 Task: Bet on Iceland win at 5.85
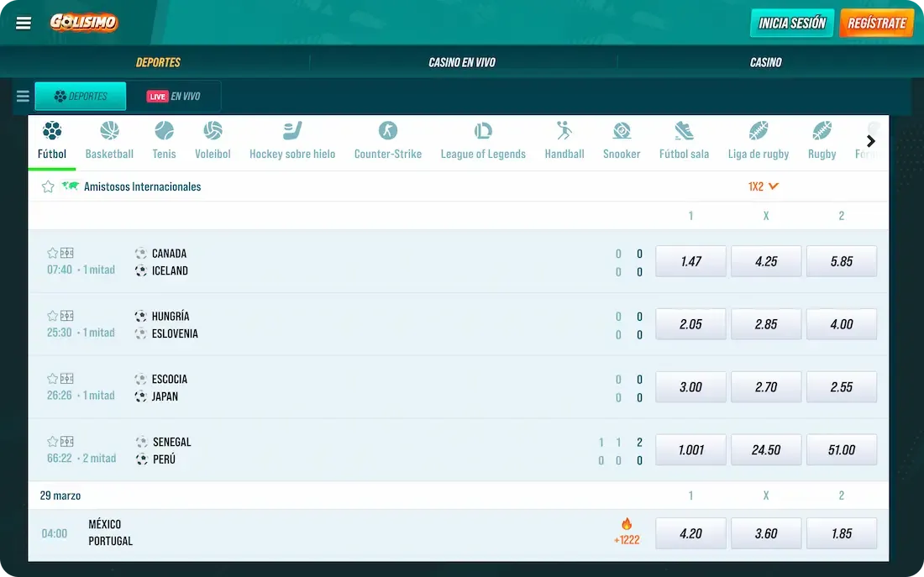[x=842, y=261]
